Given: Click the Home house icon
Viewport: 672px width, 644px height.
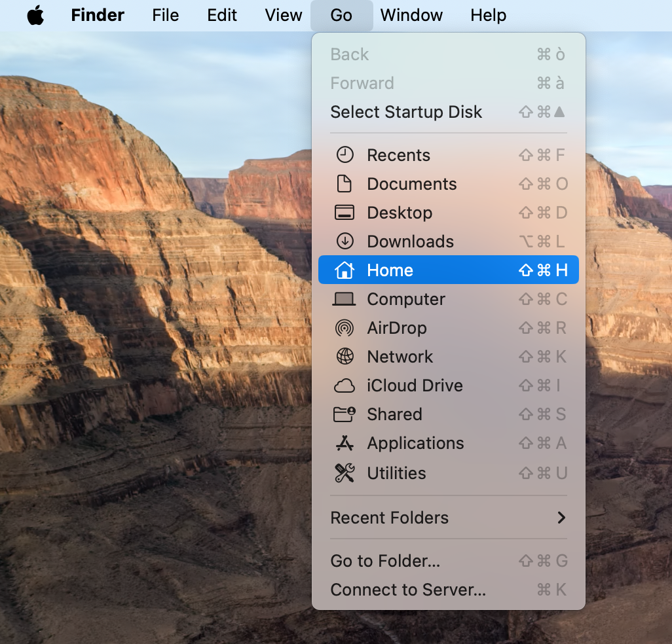Looking at the screenshot, I should click(x=345, y=270).
